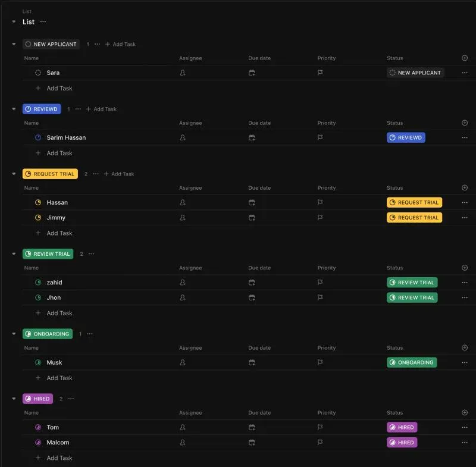Open due date calendar for Hassan
The width and height of the screenshot is (476, 467).
(252, 202)
